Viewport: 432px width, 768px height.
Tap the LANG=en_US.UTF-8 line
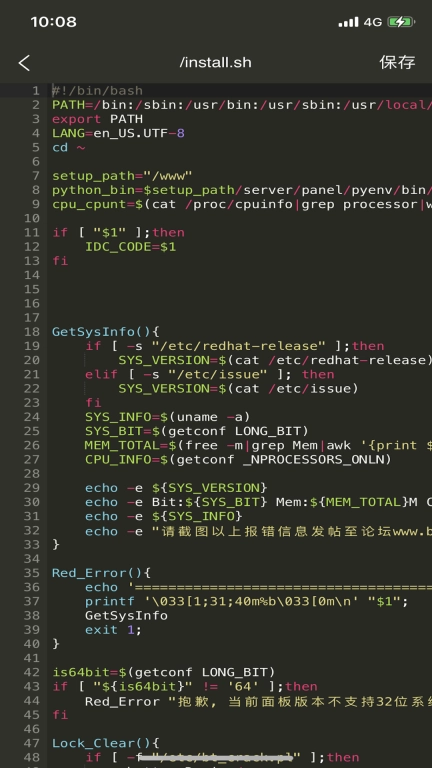(x=118, y=133)
